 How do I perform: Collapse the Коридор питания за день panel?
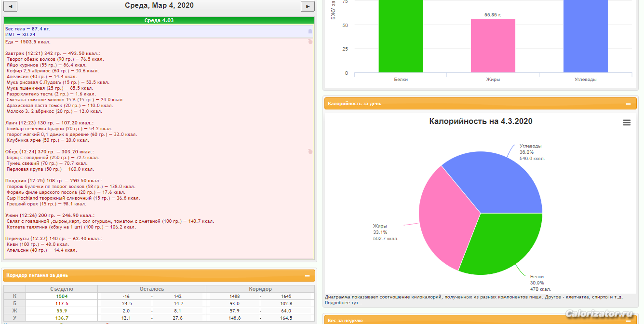tap(307, 275)
